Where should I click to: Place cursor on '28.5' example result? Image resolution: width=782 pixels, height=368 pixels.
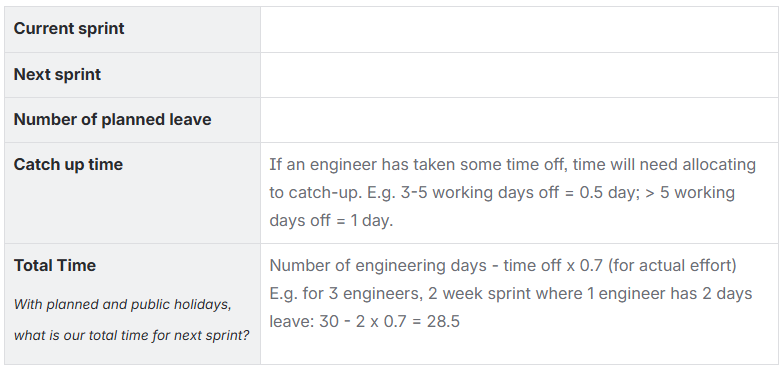(443, 321)
